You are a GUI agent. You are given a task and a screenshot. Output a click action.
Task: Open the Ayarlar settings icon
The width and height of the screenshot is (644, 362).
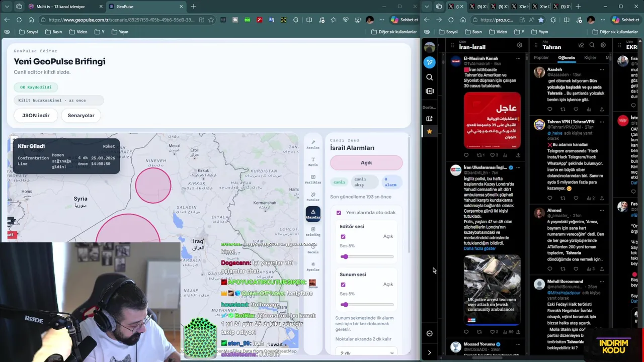point(313,266)
